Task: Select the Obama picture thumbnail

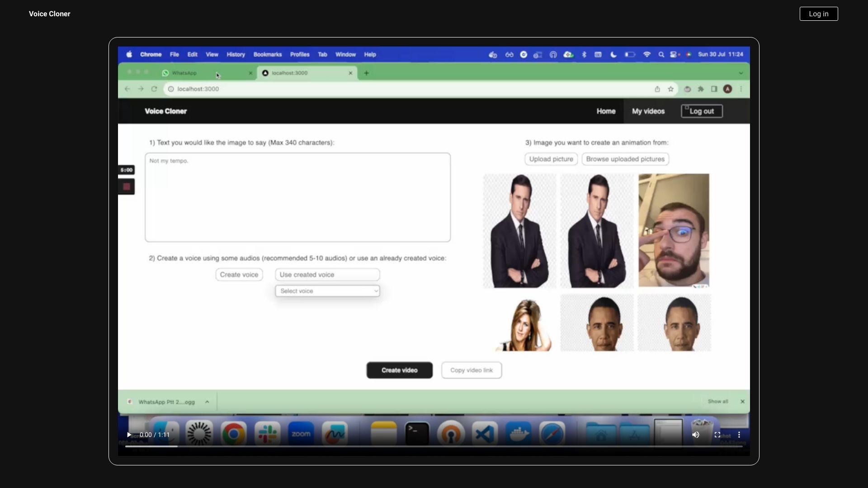Action: pos(596,323)
